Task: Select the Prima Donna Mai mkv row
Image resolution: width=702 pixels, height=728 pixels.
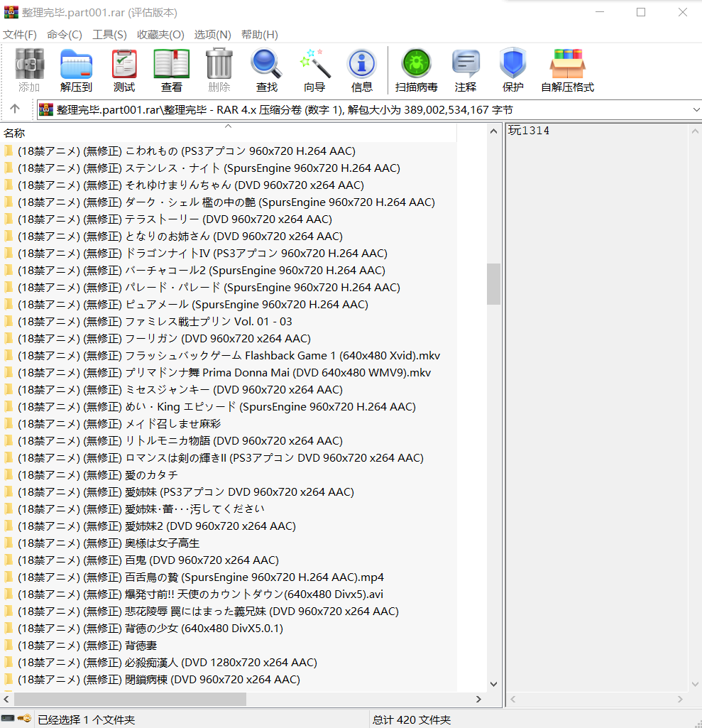Action: click(229, 373)
